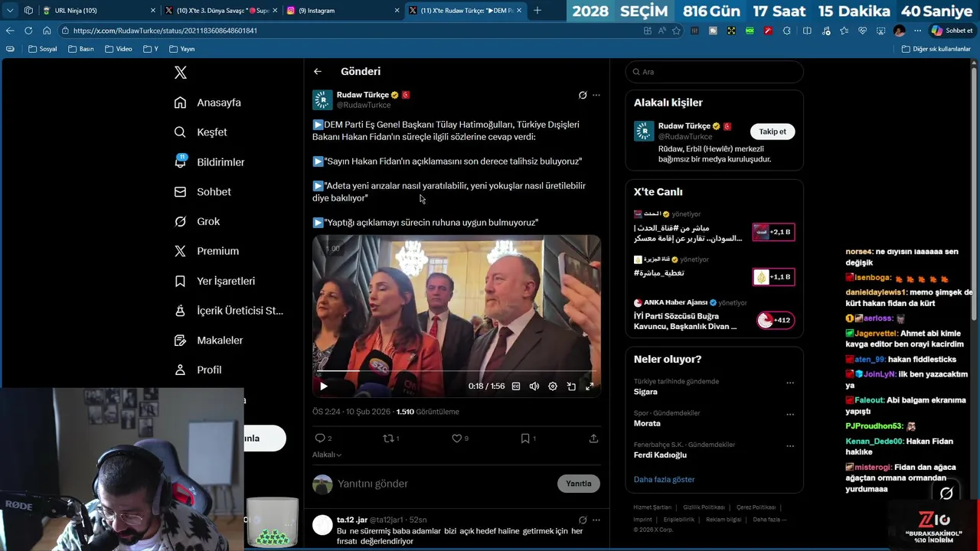980x551 pixels.
Task: Mute the video sound
Action: tap(534, 386)
